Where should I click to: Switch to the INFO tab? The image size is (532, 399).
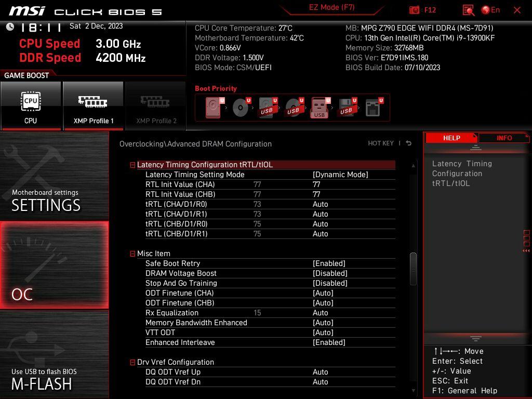click(x=504, y=138)
